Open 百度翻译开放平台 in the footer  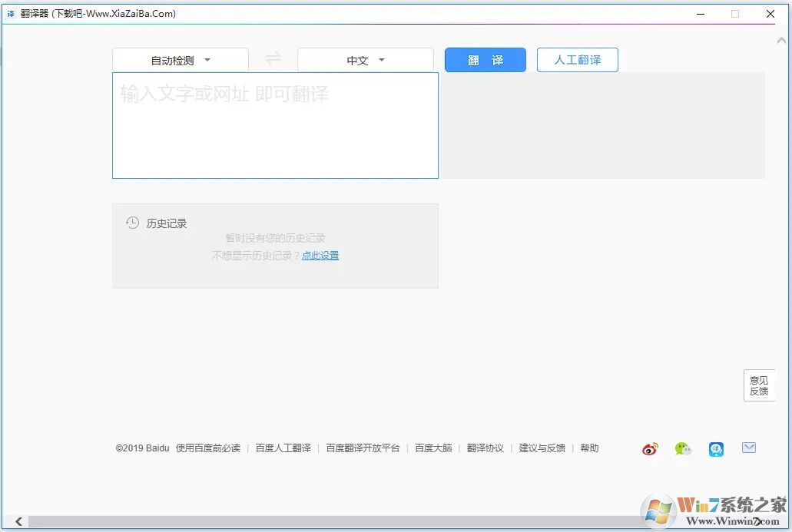pos(365,448)
